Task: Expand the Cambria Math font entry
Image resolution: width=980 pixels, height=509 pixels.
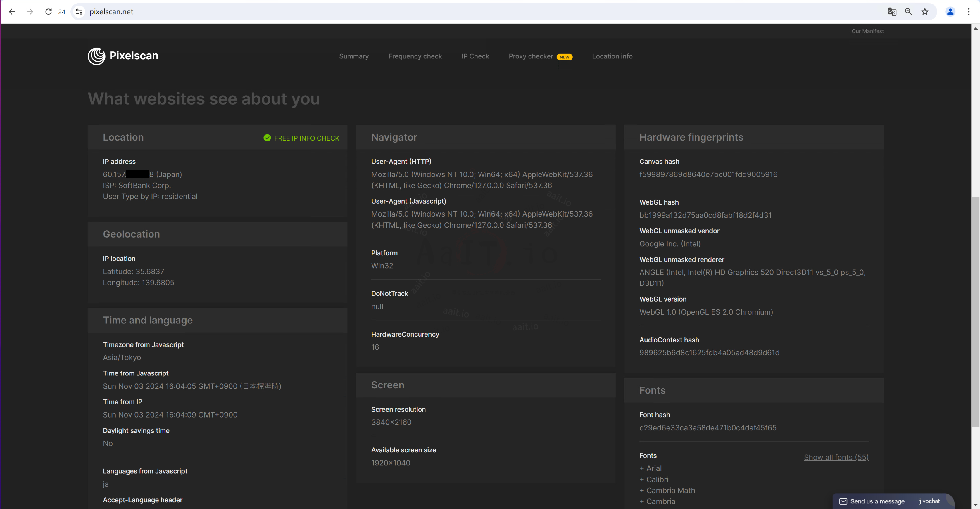Action: click(667, 490)
